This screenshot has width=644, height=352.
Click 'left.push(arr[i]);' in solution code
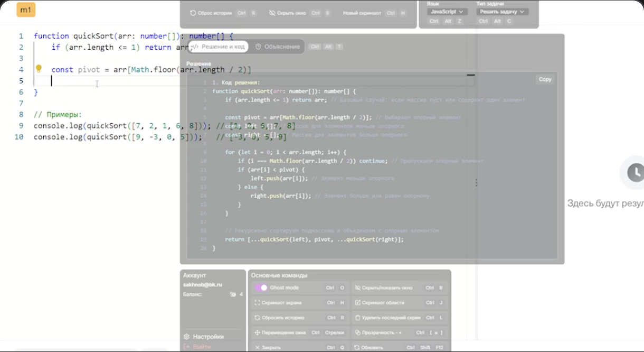coord(279,178)
